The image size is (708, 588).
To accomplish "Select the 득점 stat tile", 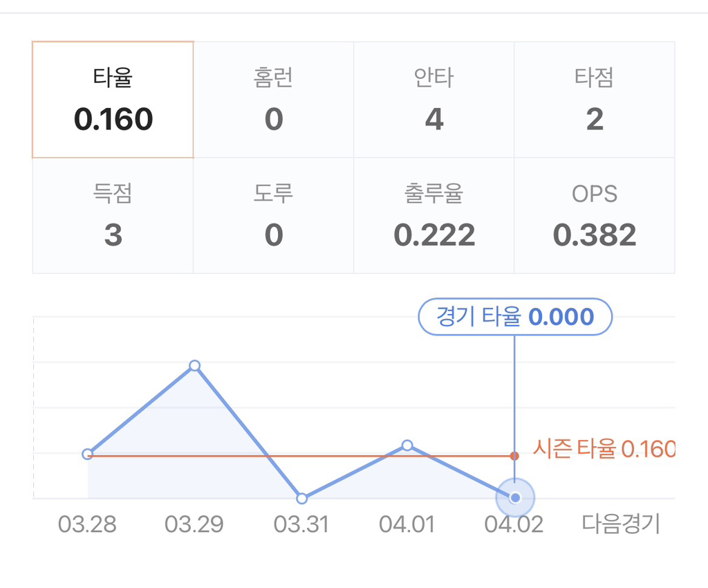I will pos(113,216).
